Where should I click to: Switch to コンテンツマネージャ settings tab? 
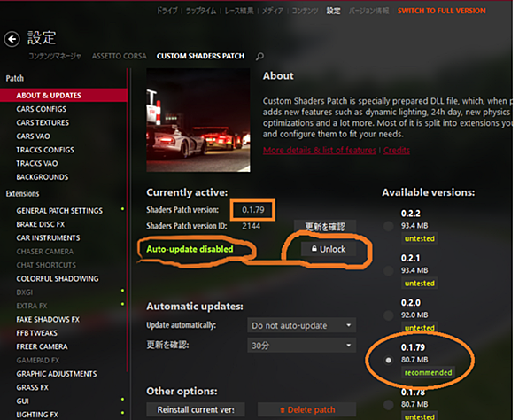[55, 57]
